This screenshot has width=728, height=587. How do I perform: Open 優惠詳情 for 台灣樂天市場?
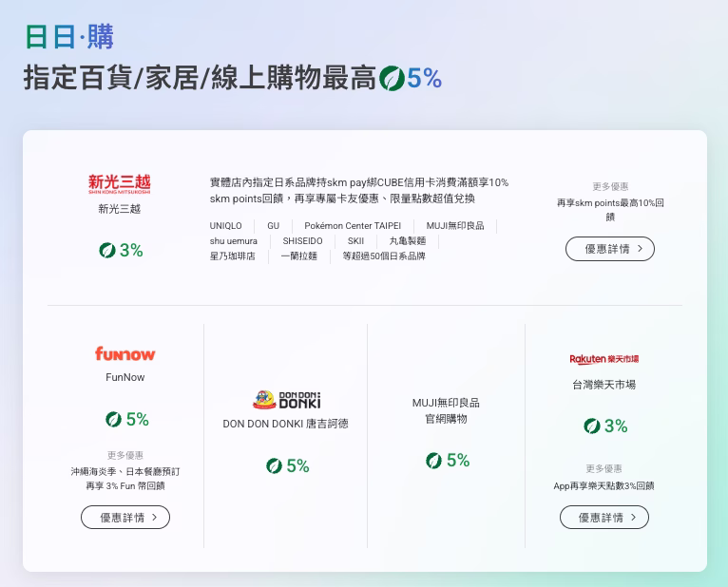coord(604,518)
